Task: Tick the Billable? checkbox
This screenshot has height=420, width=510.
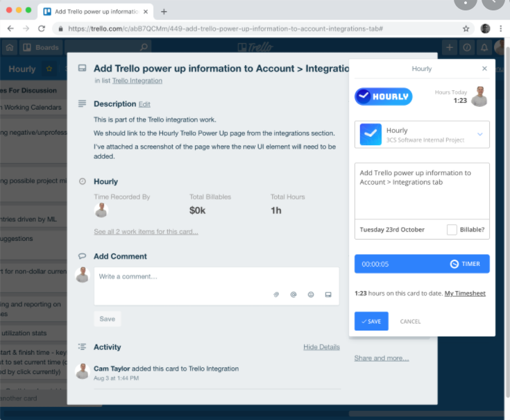Action: 452,230
